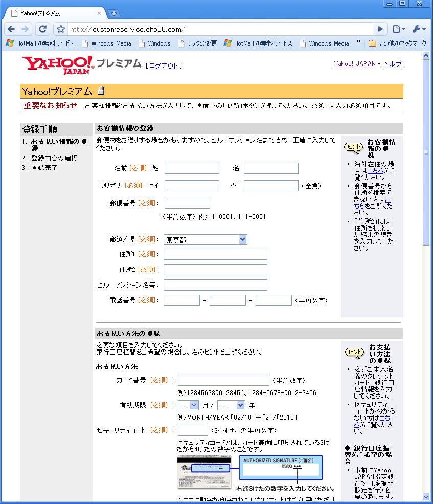Screen dimensions: 433x504
Task: Open the その他のブックマーク folder
Action: coord(397,43)
